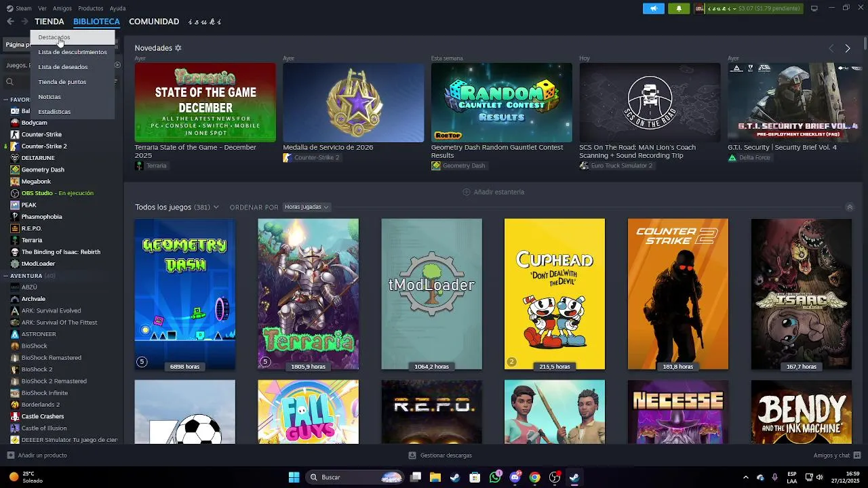868x488 pixels.
Task: Click the Windows taskbar Buscar search box
Action: tap(355, 477)
